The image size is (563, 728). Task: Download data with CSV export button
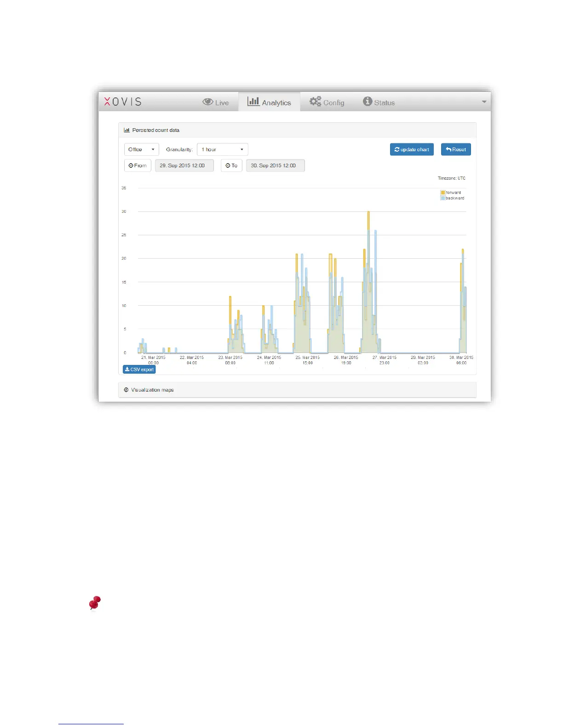(x=139, y=370)
